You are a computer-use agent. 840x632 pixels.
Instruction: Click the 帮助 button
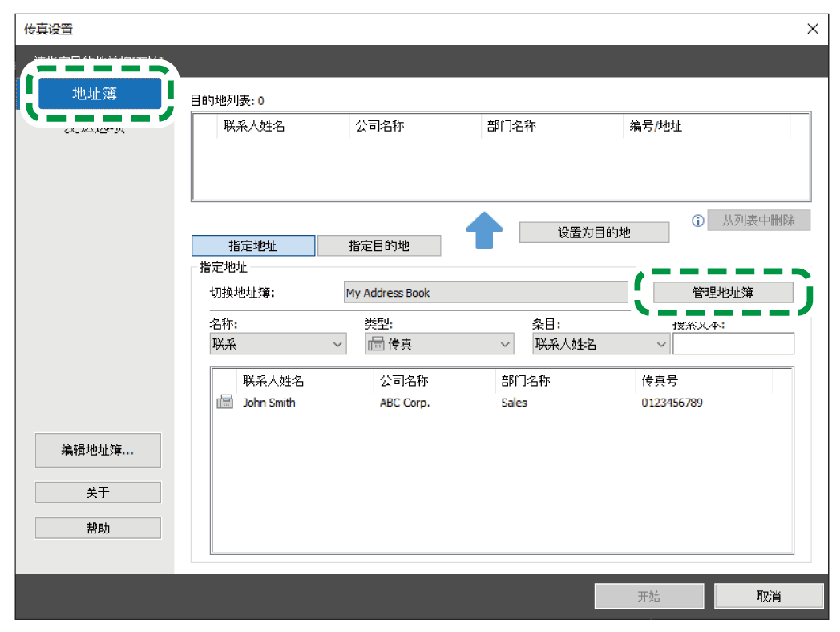point(98,528)
